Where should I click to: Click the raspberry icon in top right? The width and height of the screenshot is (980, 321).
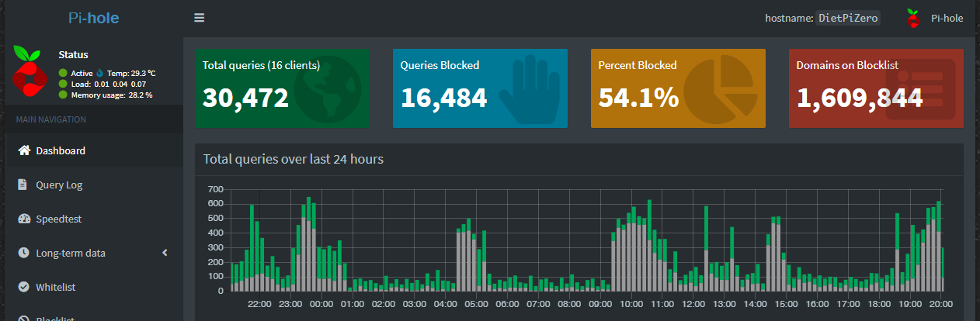(913, 18)
